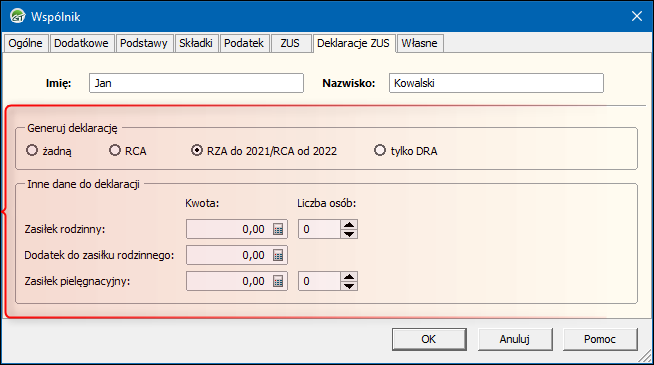Open the Podatek tab
The height and width of the screenshot is (365, 654).
pyautogui.click(x=244, y=43)
